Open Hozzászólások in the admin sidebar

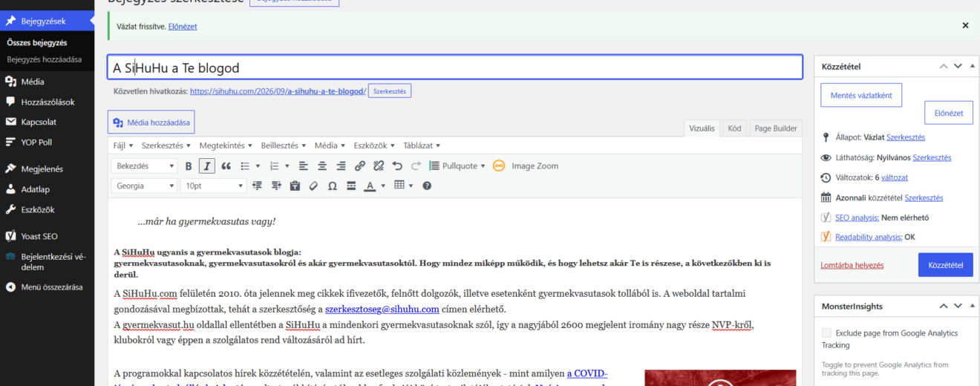[x=48, y=102]
